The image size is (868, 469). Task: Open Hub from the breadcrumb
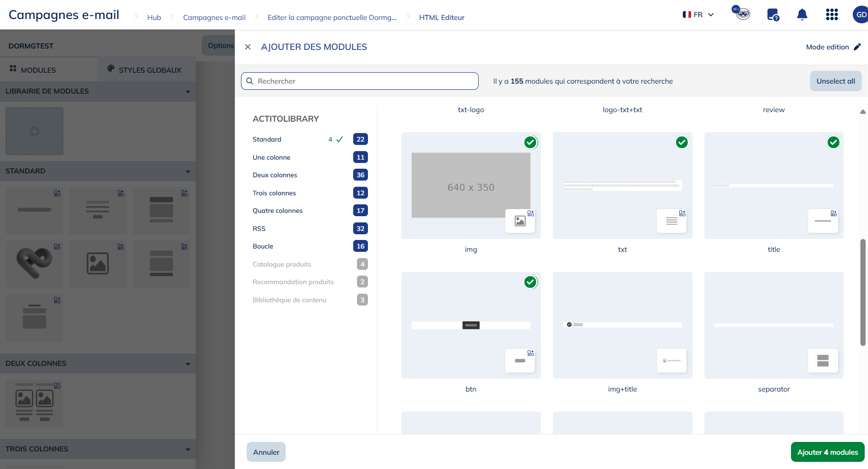154,17
